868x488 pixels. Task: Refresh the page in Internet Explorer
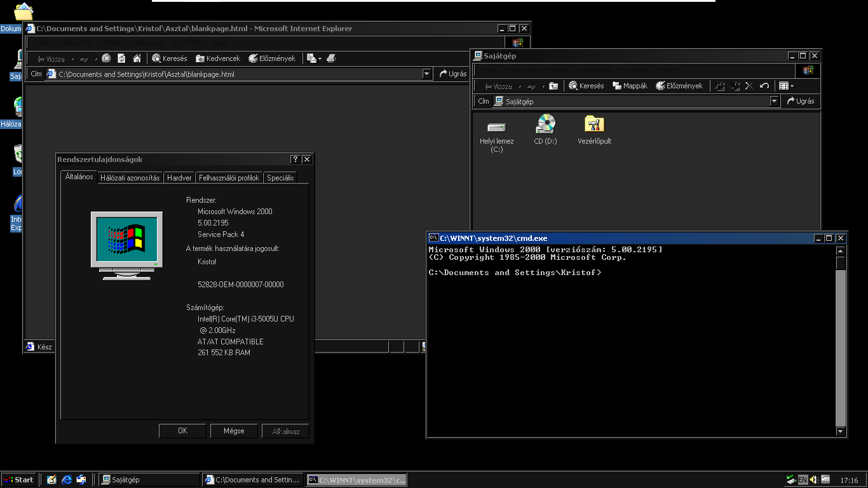[x=121, y=58]
